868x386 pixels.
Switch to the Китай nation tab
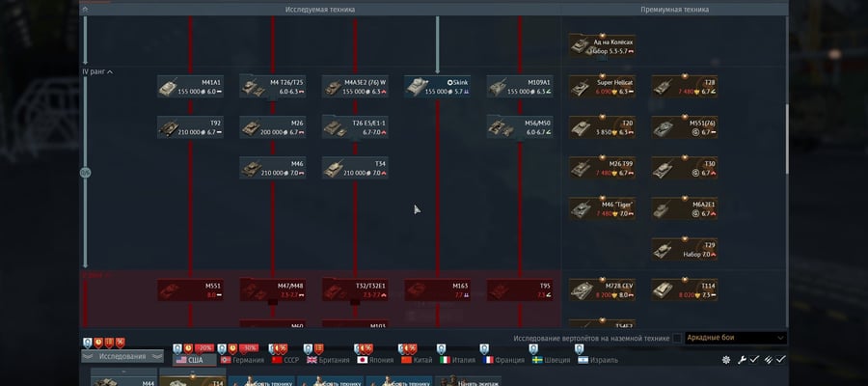417,360
